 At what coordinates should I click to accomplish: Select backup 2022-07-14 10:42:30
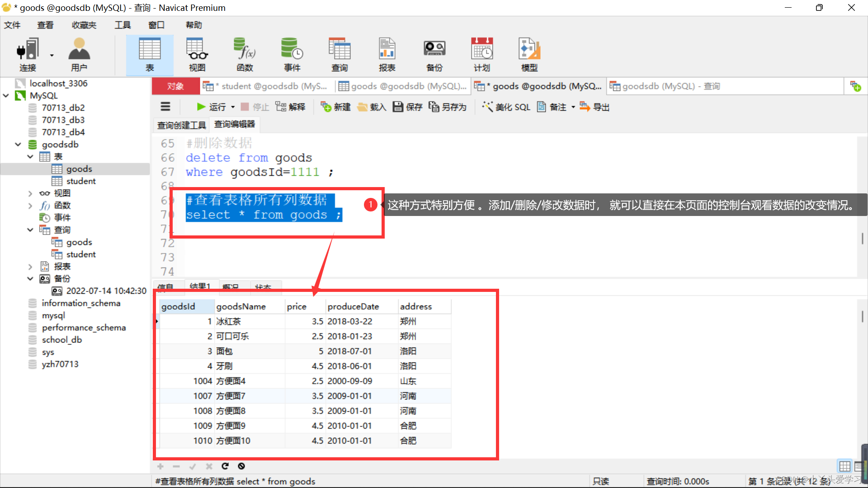pos(106,291)
